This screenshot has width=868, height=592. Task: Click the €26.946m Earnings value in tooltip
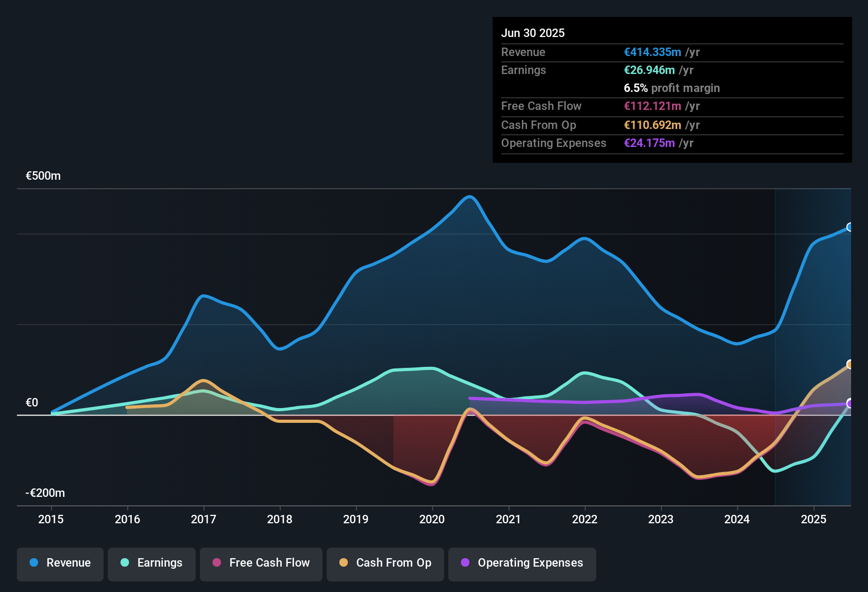(649, 70)
